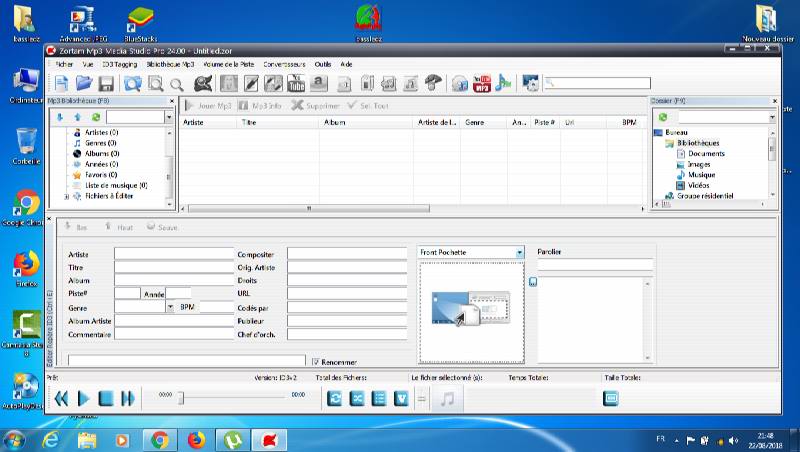Click the Sauve button in tag editor
Image resolution: width=800 pixels, height=452 pixels.
point(162,227)
